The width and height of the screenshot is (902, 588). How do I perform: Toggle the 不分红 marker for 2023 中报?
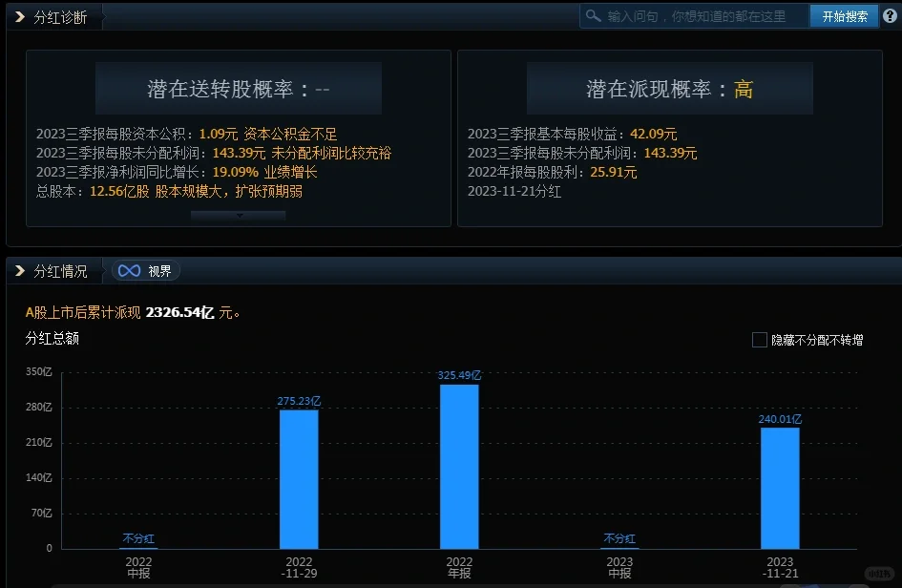click(619, 538)
